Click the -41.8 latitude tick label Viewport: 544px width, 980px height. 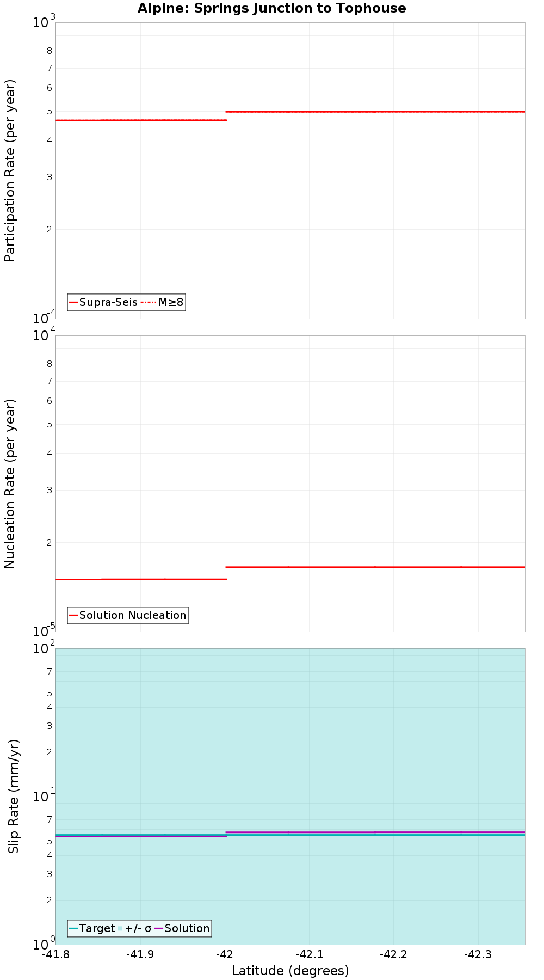(56, 954)
